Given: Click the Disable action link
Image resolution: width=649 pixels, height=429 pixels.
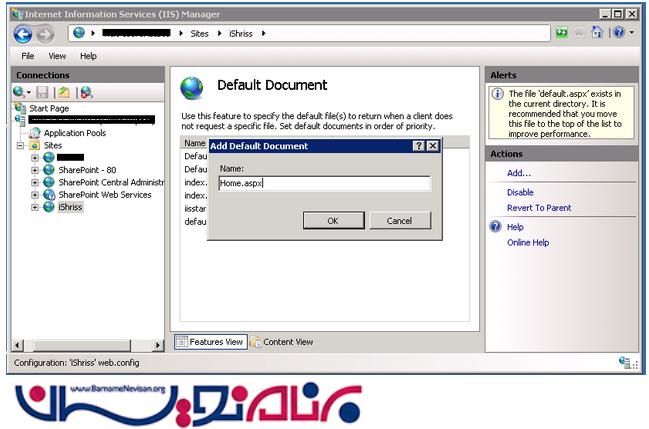Looking at the screenshot, I should click(520, 193).
